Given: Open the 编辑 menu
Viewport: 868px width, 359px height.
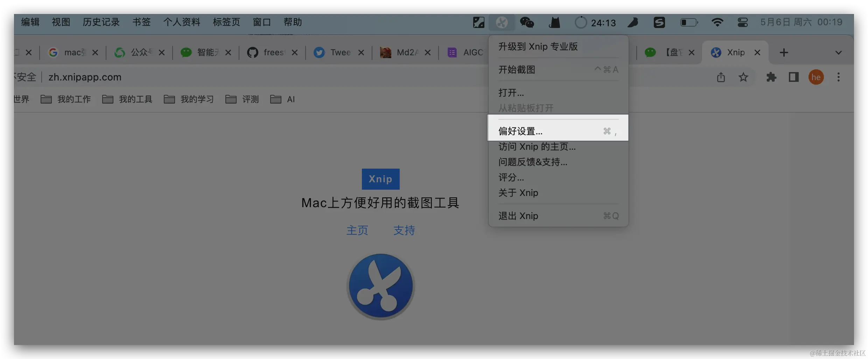Looking at the screenshot, I should 30,22.
